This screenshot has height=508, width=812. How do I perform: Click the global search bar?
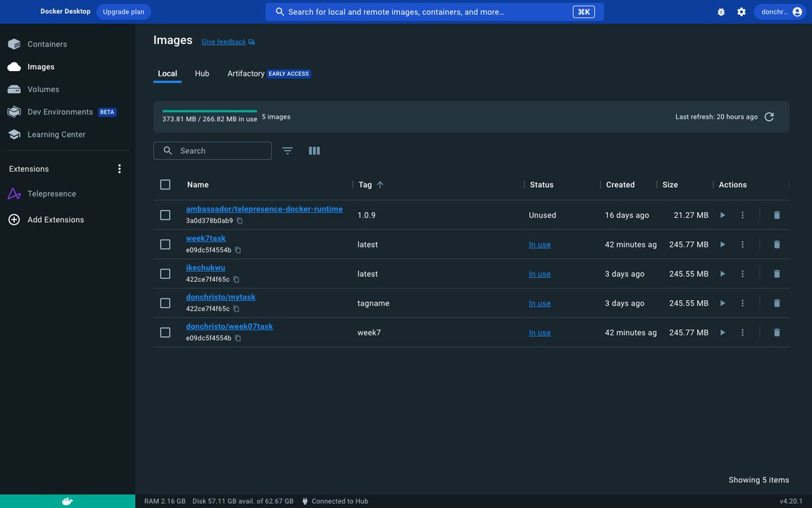pyautogui.click(x=434, y=12)
